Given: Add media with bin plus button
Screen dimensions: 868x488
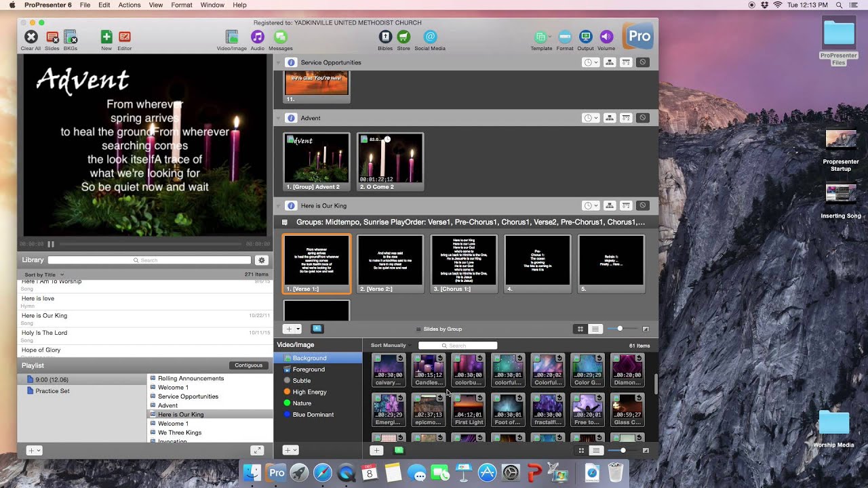Looking at the screenshot, I should pyautogui.click(x=376, y=450).
